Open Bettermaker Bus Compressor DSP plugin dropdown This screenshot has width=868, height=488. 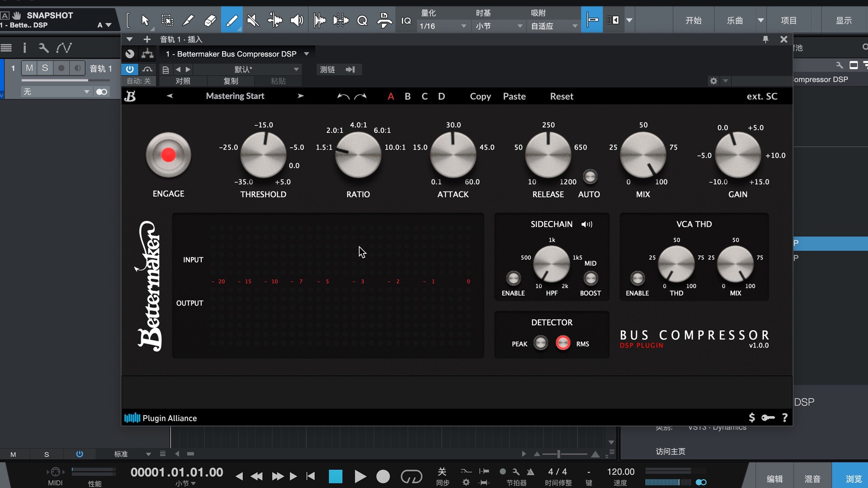pyautogui.click(x=307, y=54)
